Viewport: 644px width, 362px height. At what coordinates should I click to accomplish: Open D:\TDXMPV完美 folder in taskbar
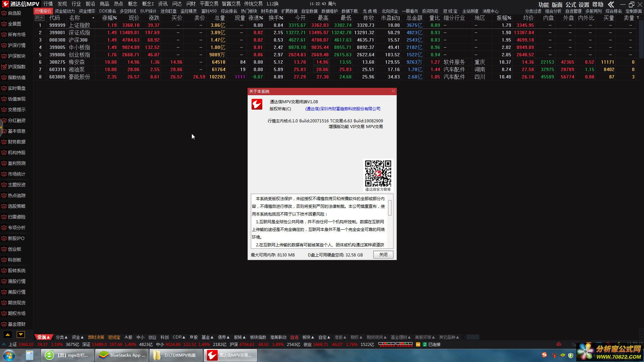pyautogui.click(x=176, y=355)
